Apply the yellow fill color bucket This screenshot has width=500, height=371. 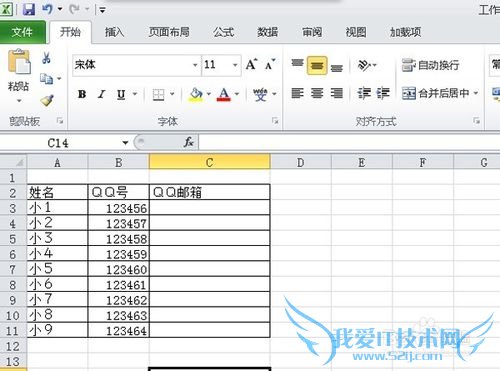coord(196,94)
